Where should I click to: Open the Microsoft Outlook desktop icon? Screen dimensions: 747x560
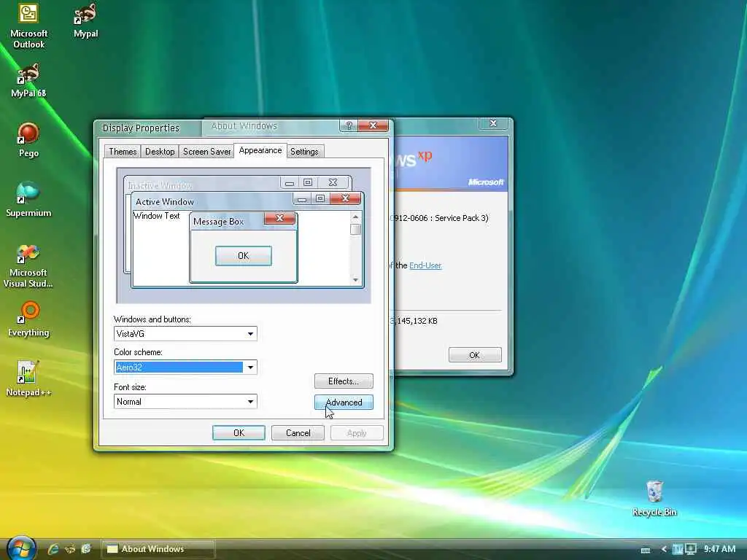click(x=28, y=26)
